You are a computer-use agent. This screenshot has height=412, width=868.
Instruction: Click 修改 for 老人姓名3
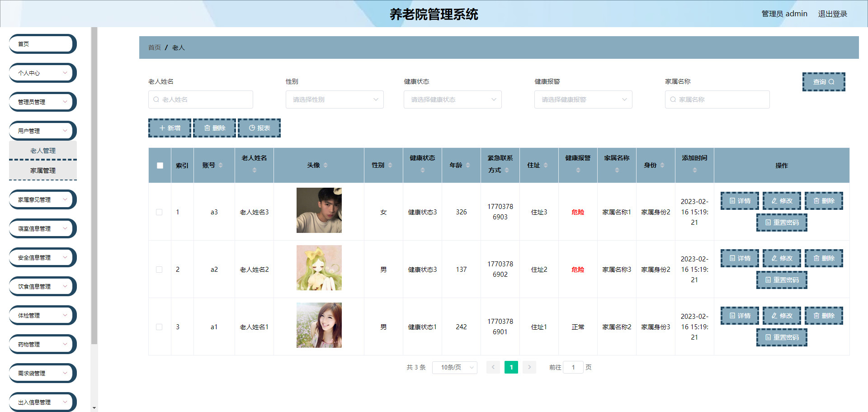tap(782, 201)
